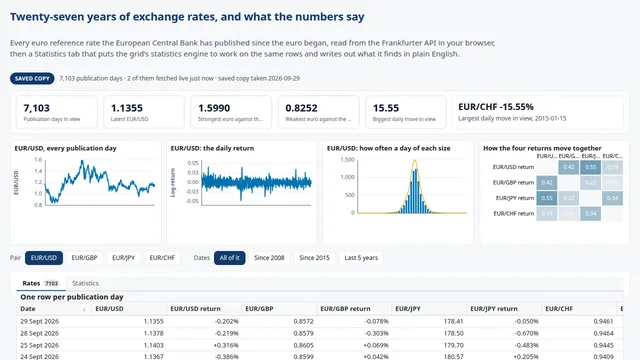Select the EUR/GBP pair button

click(x=84, y=258)
